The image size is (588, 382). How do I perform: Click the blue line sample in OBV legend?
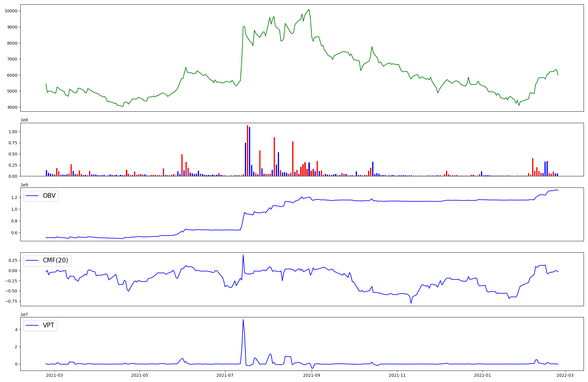coord(32,196)
